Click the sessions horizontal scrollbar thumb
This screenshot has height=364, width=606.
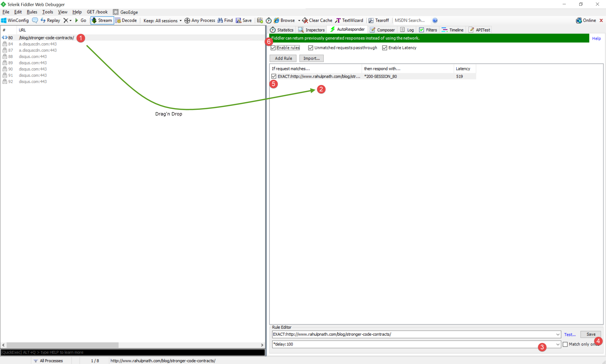pyautogui.click(x=62, y=345)
